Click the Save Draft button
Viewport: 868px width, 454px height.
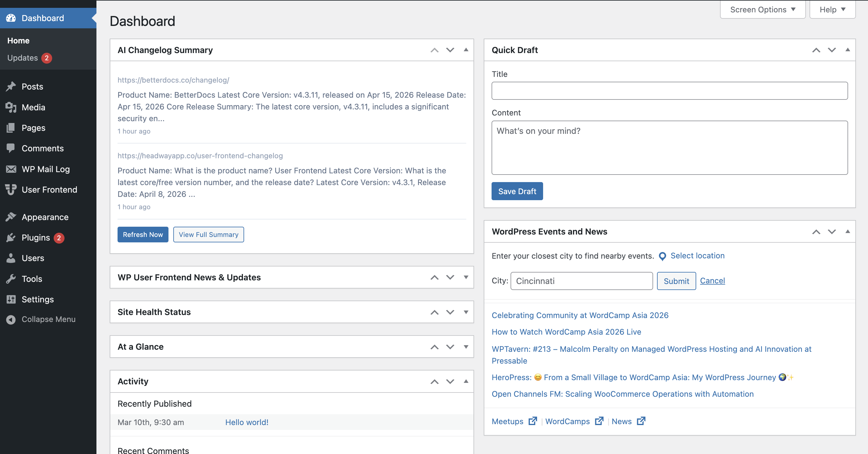(517, 191)
